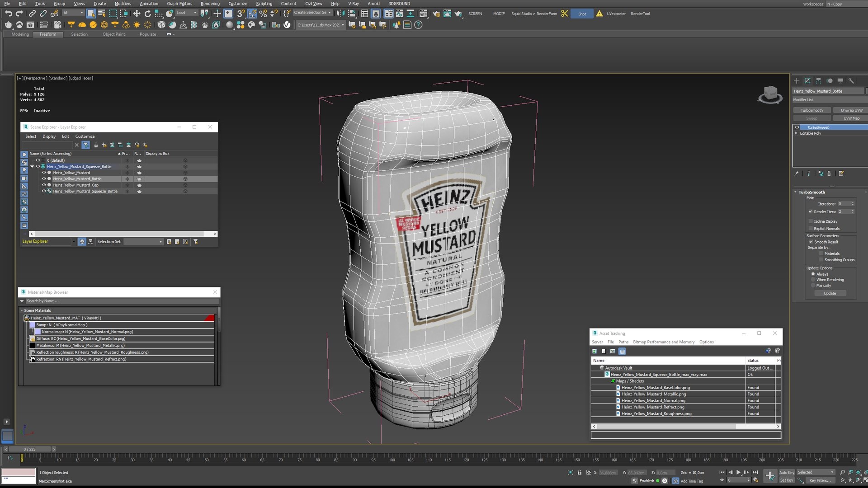Click the Unwrap UVW button

pos(851,110)
